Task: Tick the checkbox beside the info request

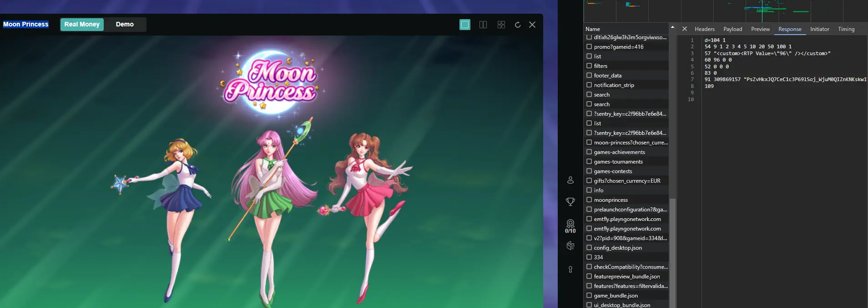Action: point(589,190)
